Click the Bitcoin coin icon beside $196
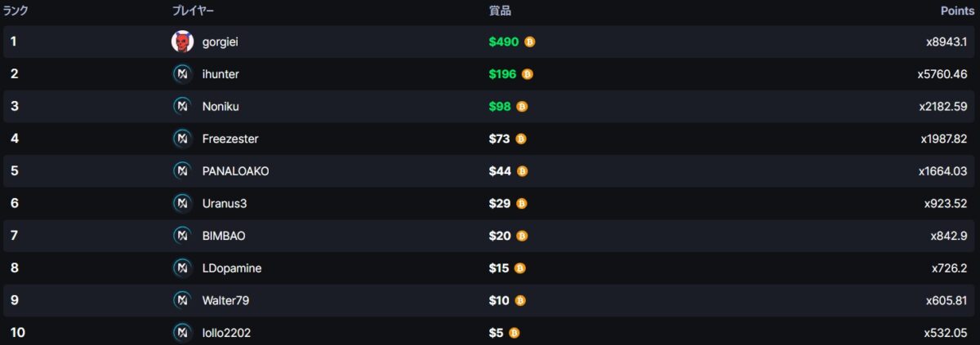 528,74
